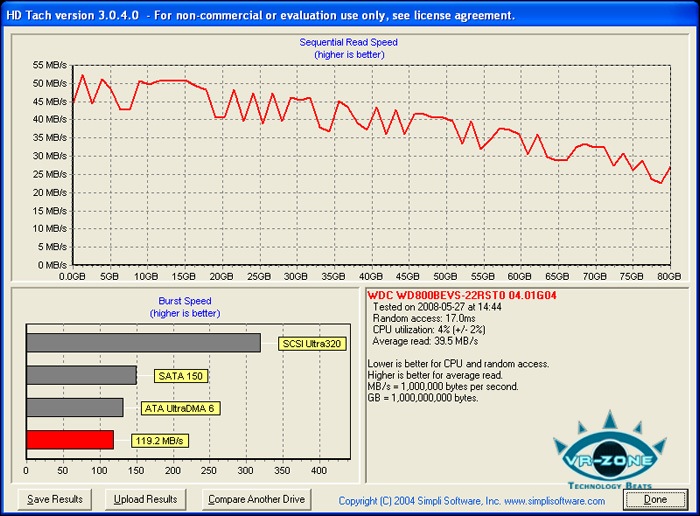Click the gray SCSI Ultra320 bar
Screen dimensions: 700x516
143,343
